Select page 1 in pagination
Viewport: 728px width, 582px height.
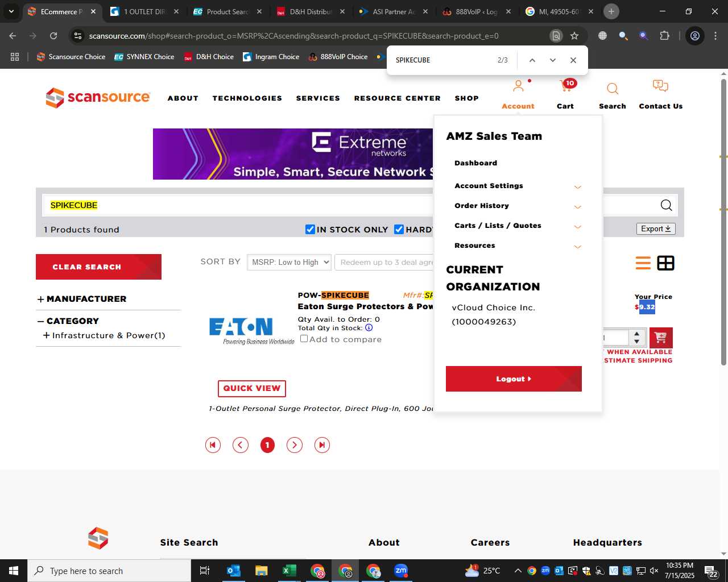[267, 445]
